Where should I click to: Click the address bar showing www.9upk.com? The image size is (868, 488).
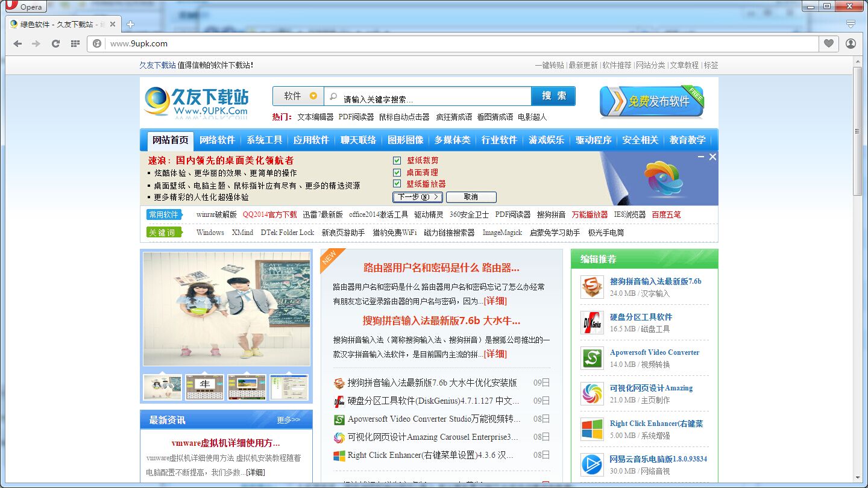click(461, 43)
